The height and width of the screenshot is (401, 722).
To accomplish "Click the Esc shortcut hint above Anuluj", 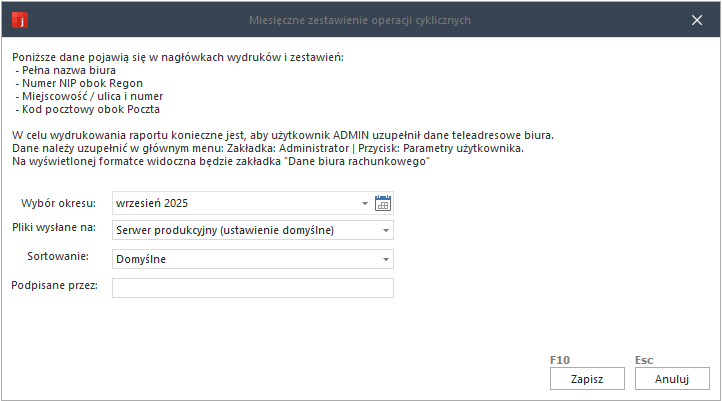I will coord(644,359).
